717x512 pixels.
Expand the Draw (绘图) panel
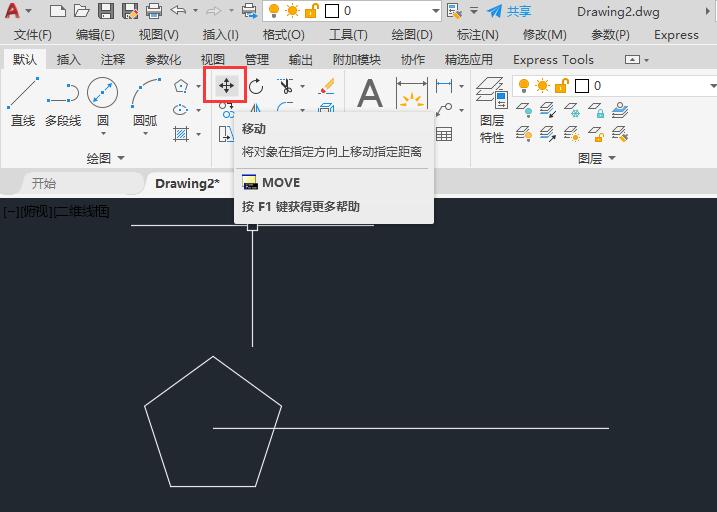(106, 158)
